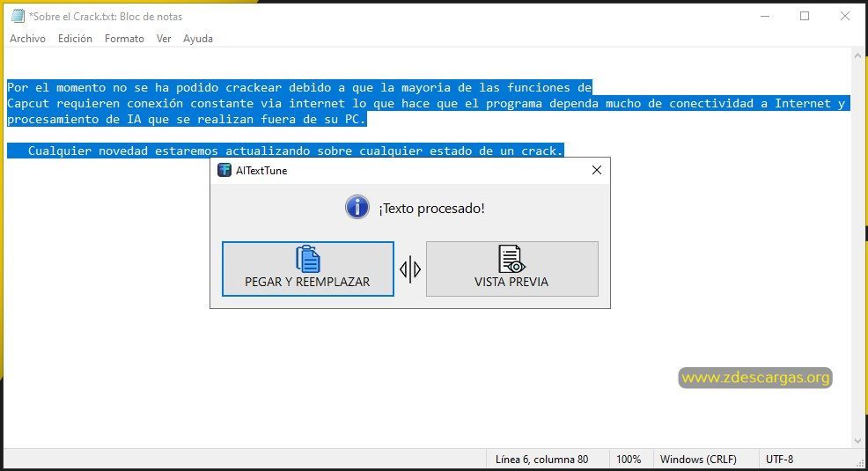Click the scrollbar up arrow in Notepad
Screen dimensions: 868x471
tap(858, 55)
